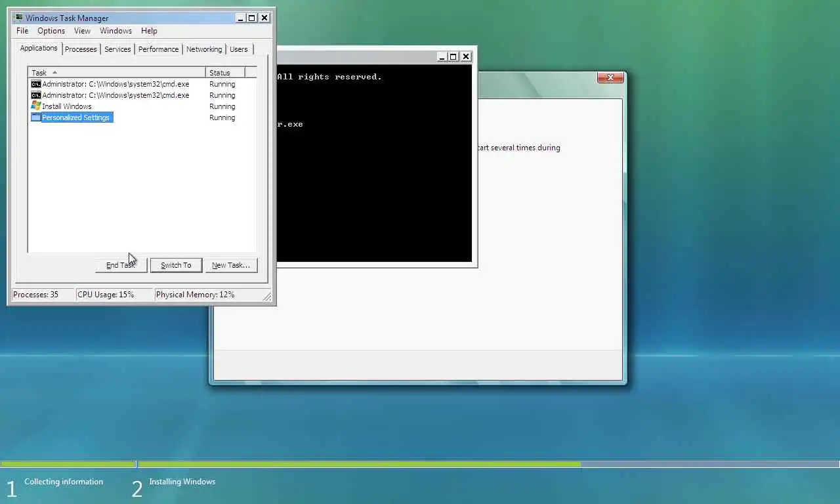
Task: Switch to the Processes tab
Action: (x=81, y=49)
